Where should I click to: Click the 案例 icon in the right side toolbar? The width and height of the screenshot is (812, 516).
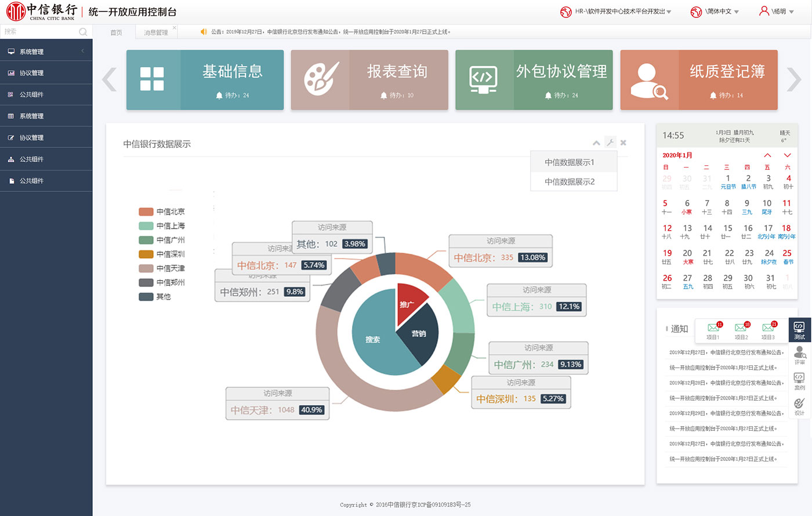click(x=799, y=380)
